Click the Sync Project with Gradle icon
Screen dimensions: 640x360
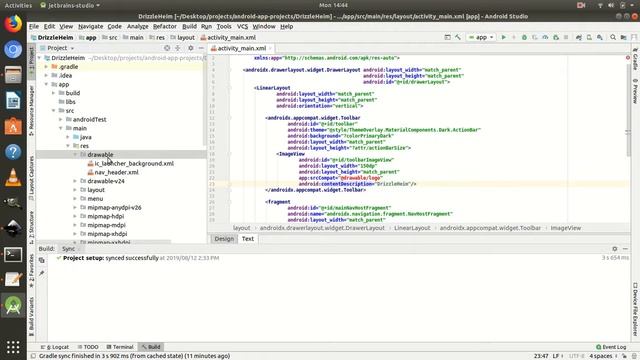tap(579, 37)
